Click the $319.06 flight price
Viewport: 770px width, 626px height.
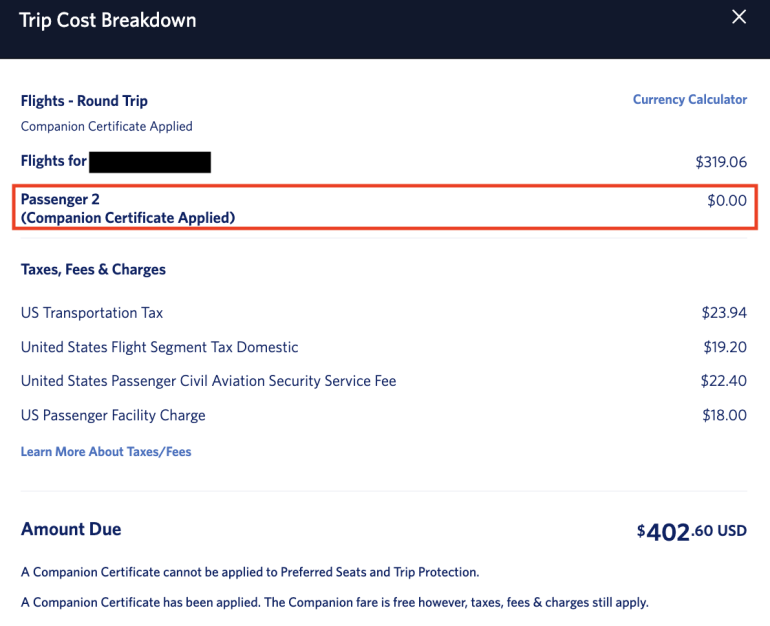click(x=721, y=162)
